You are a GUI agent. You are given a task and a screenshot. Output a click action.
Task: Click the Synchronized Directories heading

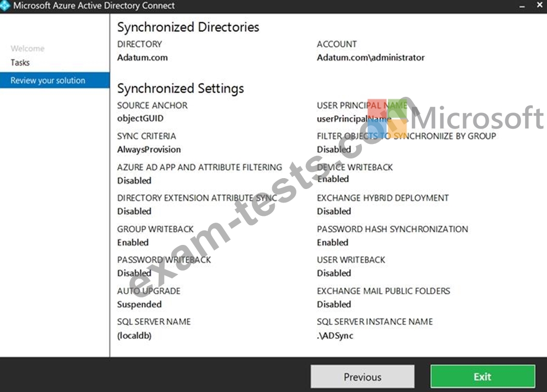188,27
